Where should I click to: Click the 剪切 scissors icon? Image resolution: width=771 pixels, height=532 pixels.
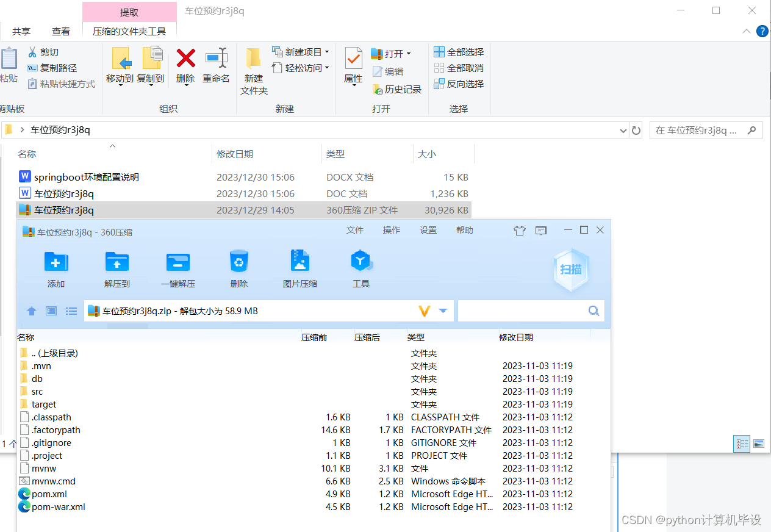32,52
